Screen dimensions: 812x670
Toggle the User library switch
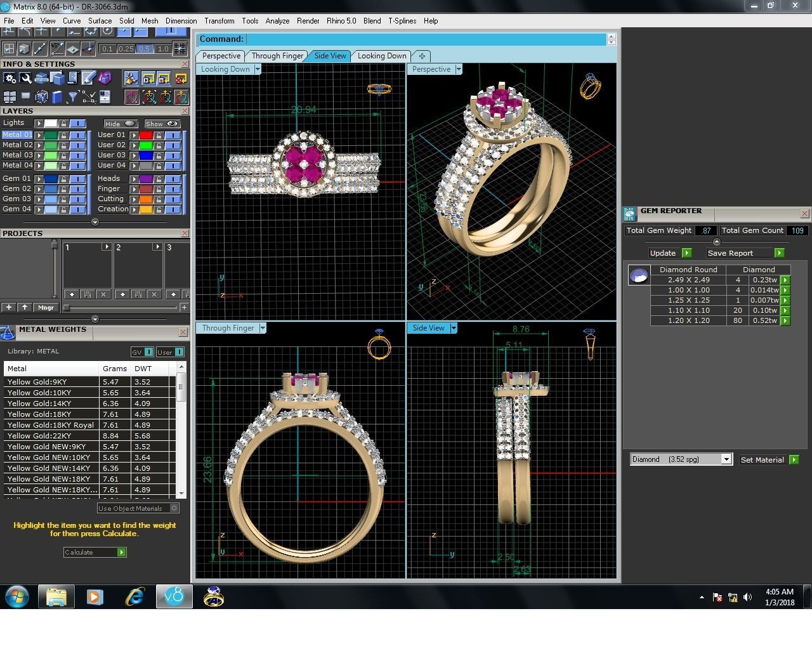170,352
